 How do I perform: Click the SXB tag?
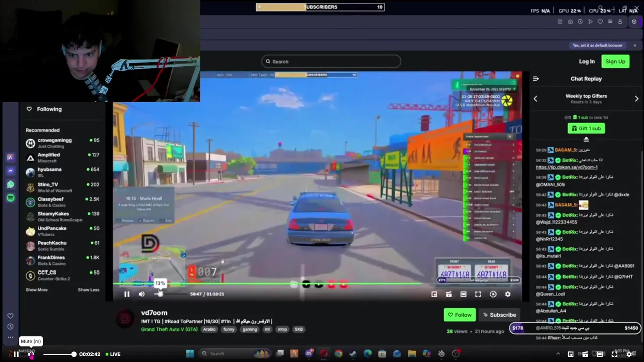point(299,330)
